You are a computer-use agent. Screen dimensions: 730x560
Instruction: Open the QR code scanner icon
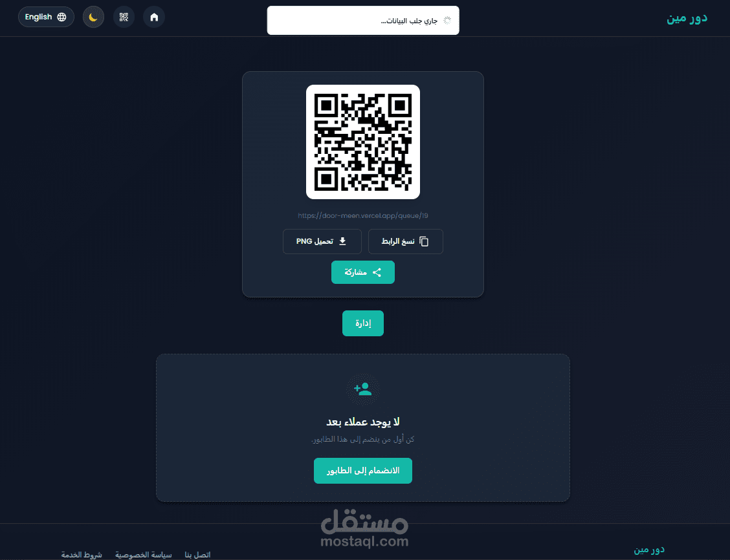coord(124,17)
